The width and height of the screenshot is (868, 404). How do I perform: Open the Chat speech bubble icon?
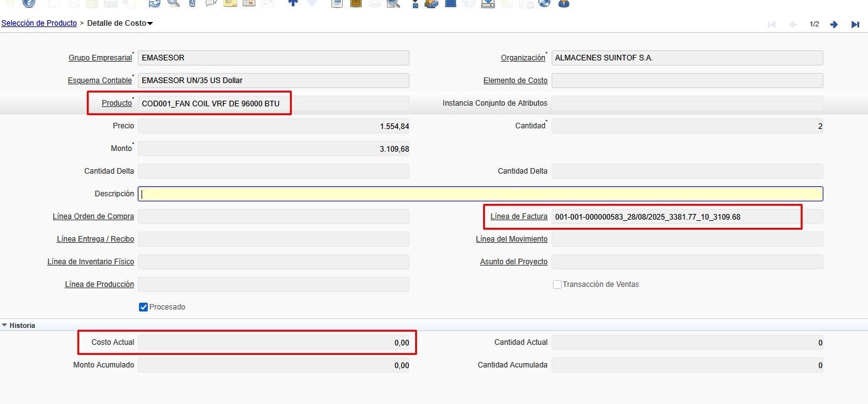[x=211, y=3]
